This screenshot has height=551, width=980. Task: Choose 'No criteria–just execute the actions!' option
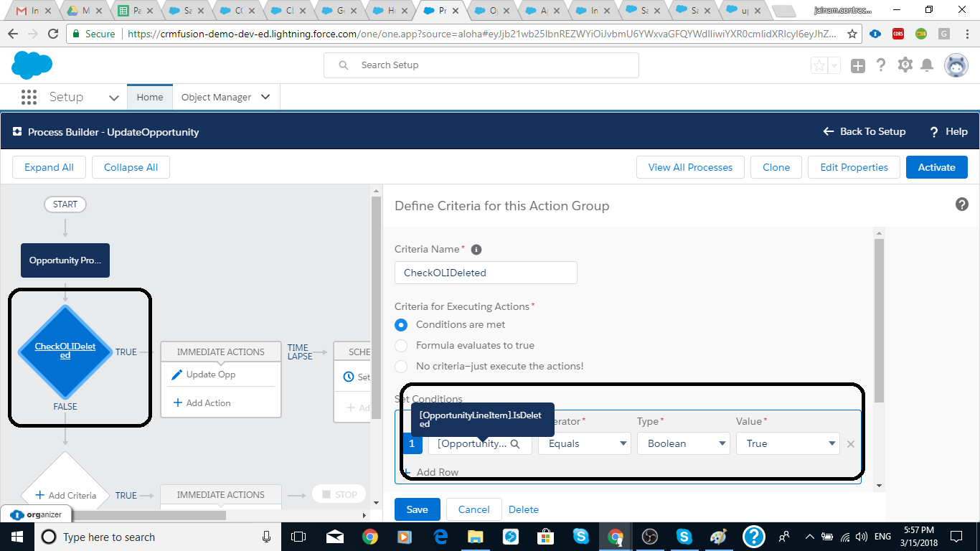[x=402, y=367]
